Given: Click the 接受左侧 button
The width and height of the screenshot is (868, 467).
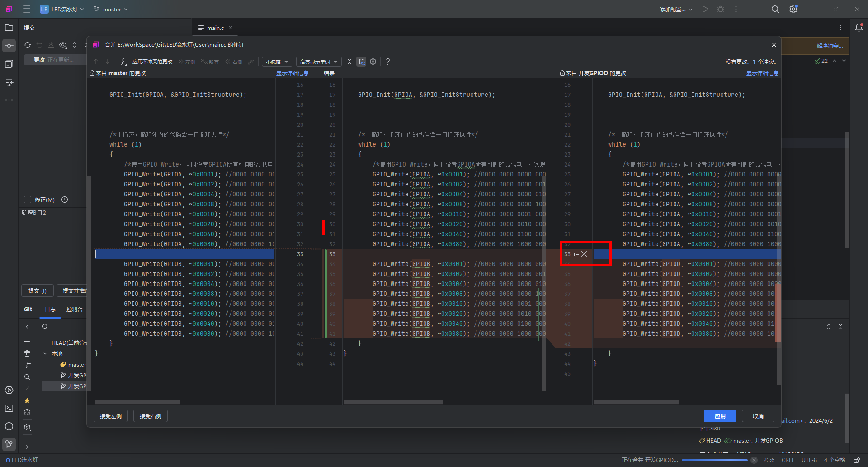Looking at the screenshot, I should (111, 416).
